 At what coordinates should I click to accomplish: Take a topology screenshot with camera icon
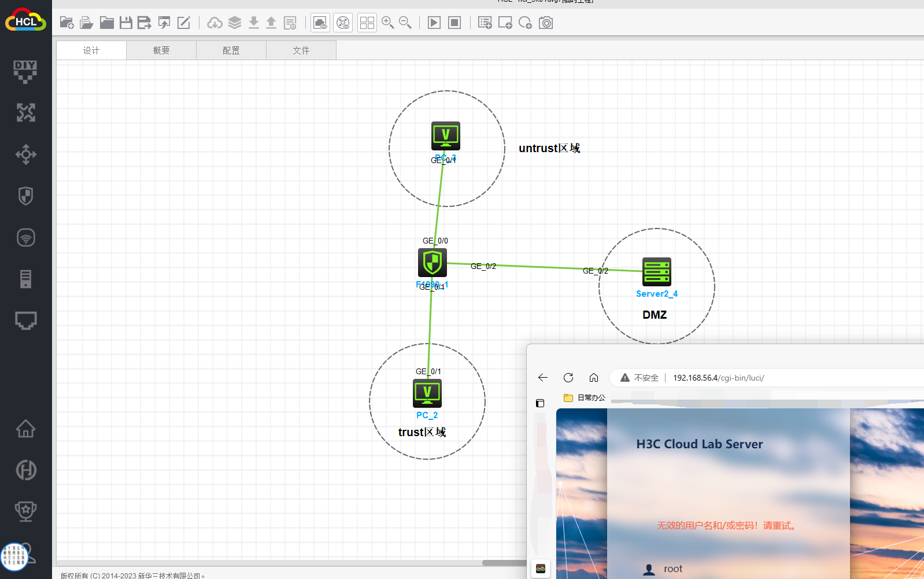coord(546,23)
